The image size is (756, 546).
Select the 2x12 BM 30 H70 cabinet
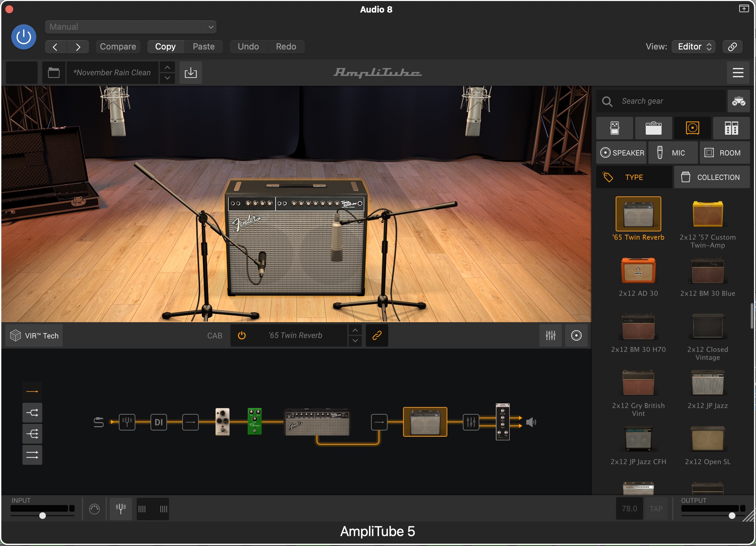[638, 327]
